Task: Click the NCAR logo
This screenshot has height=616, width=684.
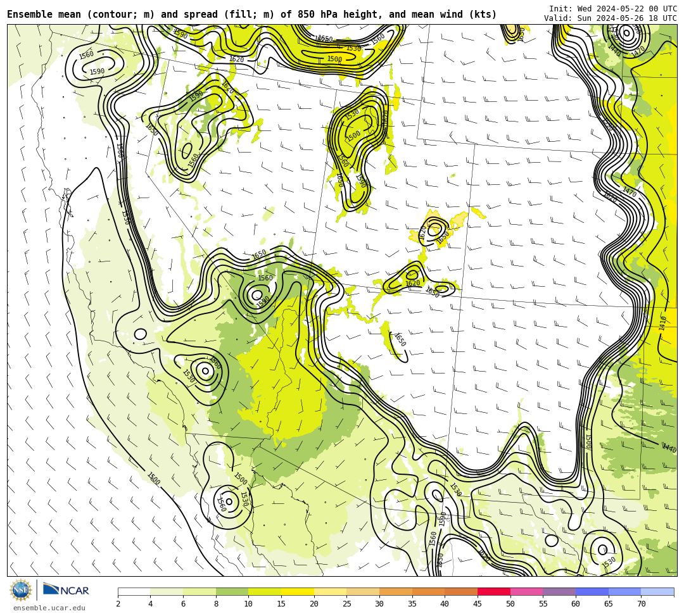Action: pyautogui.click(x=66, y=590)
